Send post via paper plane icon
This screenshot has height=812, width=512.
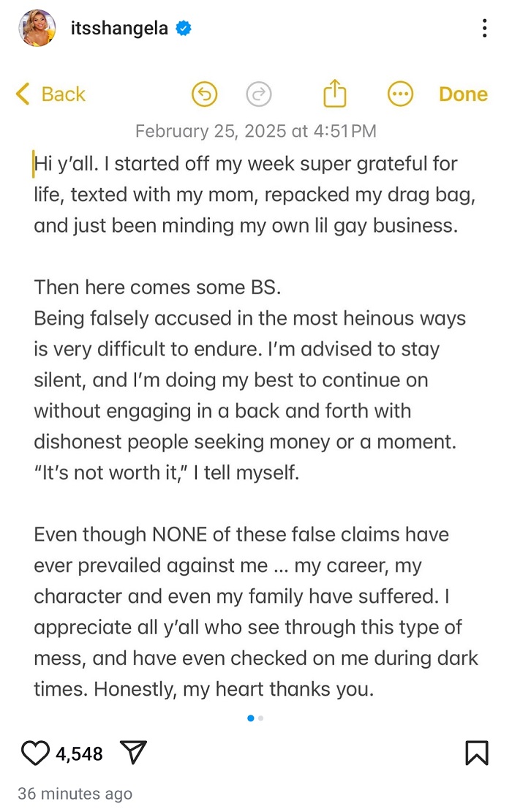coord(134,753)
